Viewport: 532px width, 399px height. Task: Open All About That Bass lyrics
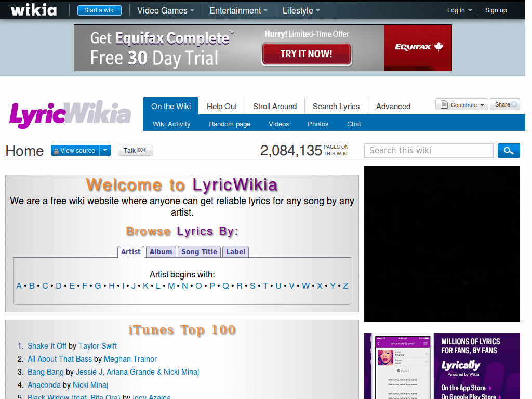[60, 359]
